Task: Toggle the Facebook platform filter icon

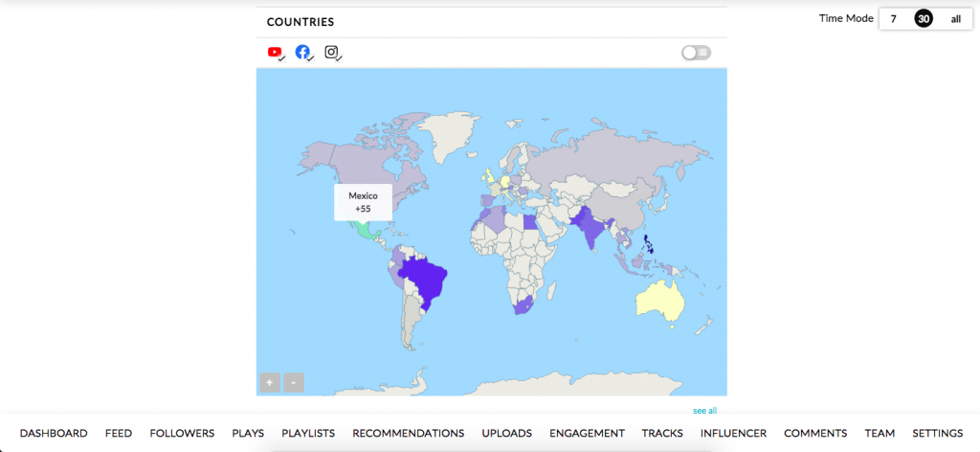Action: [303, 53]
